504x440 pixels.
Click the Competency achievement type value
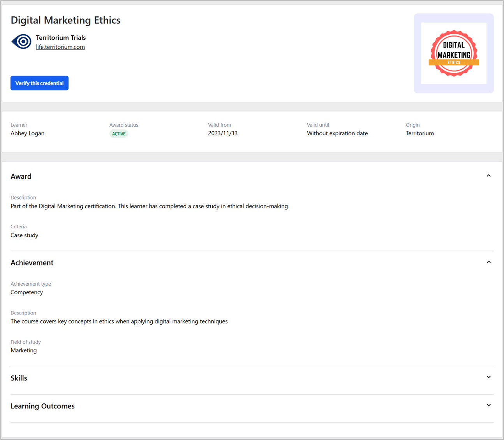[x=26, y=292]
